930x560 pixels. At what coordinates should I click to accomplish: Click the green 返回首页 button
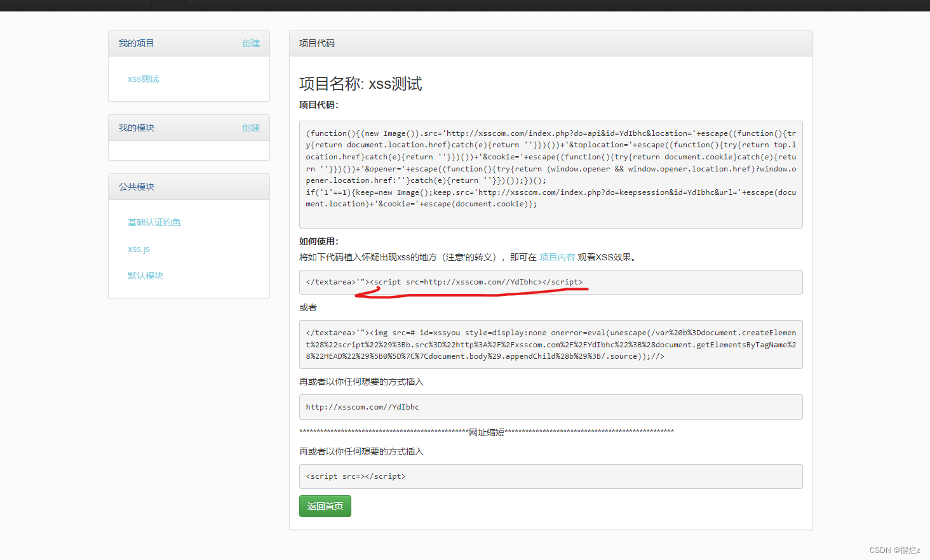click(325, 506)
